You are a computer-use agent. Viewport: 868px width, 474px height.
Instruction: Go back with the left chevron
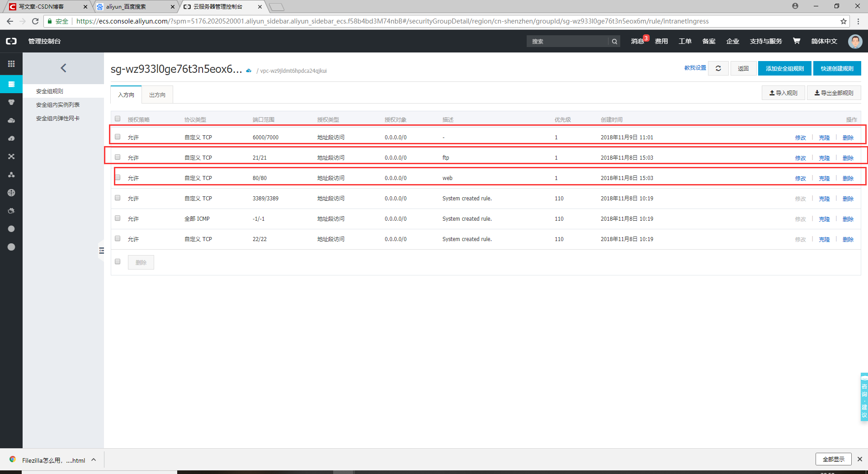click(63, 68)
